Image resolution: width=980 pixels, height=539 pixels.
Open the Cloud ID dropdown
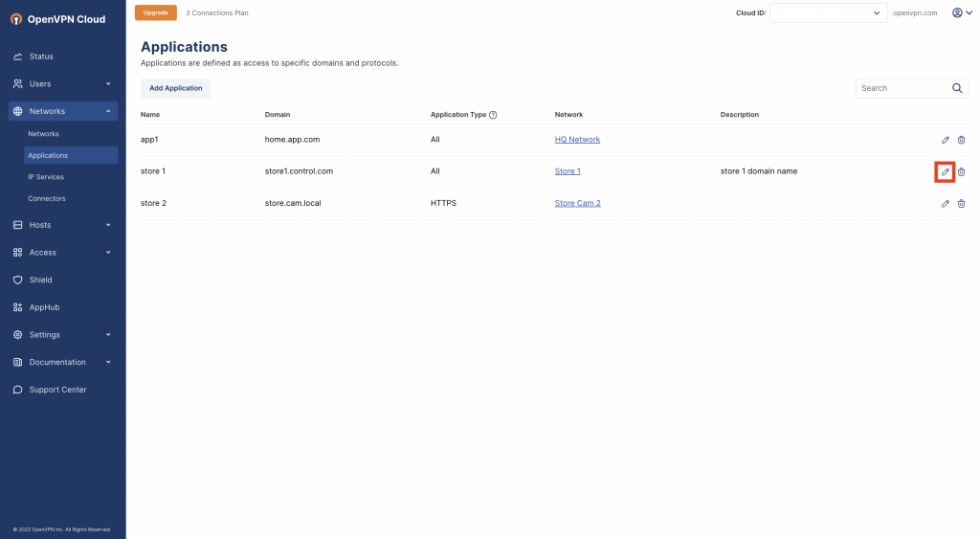pos(828,13)
